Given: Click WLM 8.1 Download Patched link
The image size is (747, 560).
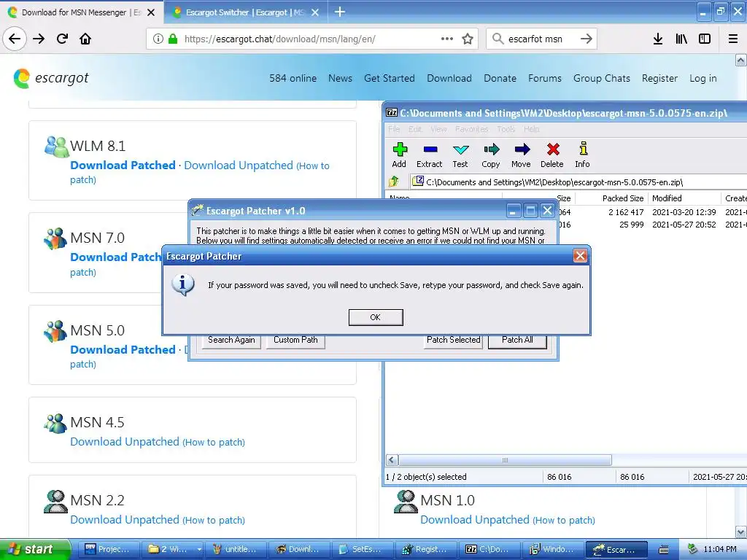Looking at the screenshot, I should pos(123,166).
